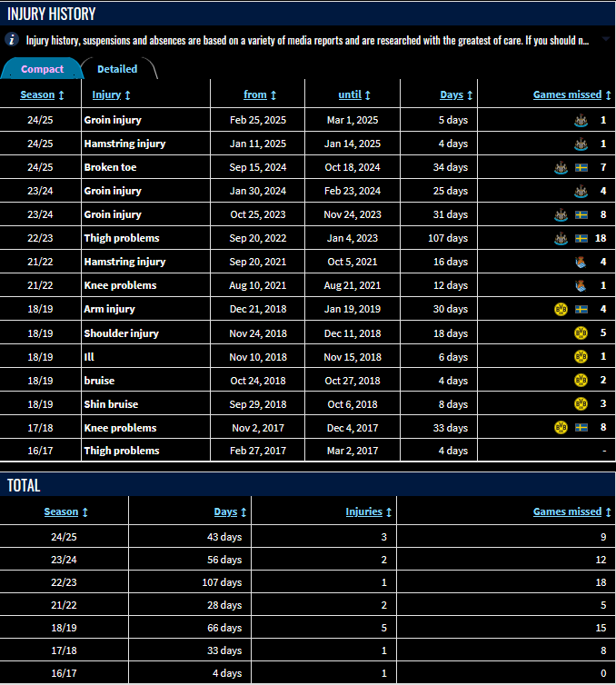The width and height of the screenshot is (616, 685).
Task: Click the Newcastle crest in Feb 25, 2025 groin injury row
Action: coord(581,120)
